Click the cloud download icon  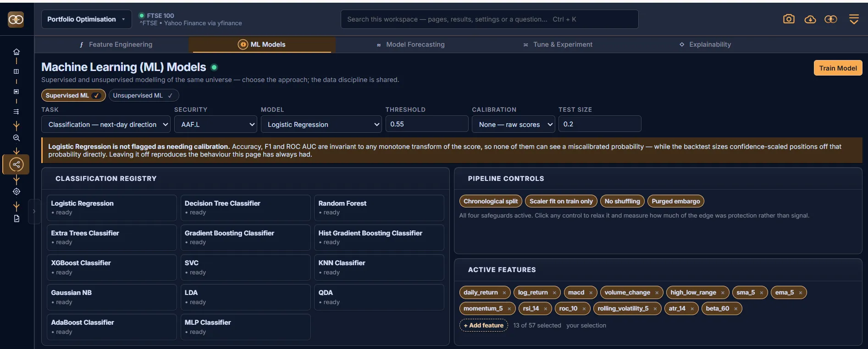[810, 19]
